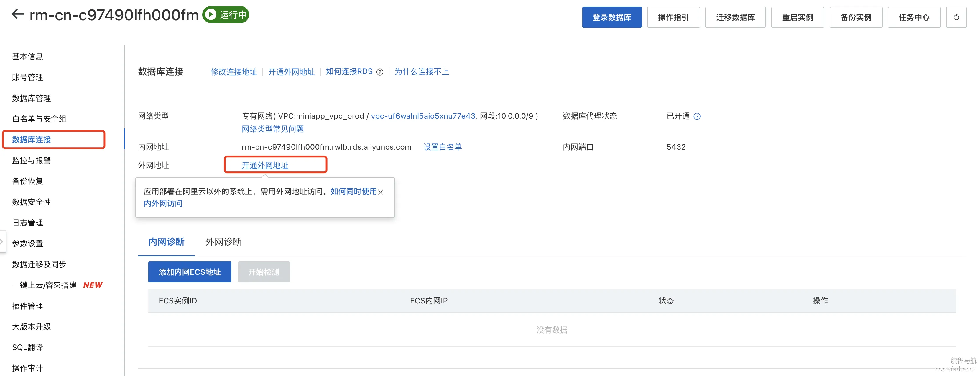Open 监控与报警 in sidebar
980x376 pixels.
tap(31, 160)
